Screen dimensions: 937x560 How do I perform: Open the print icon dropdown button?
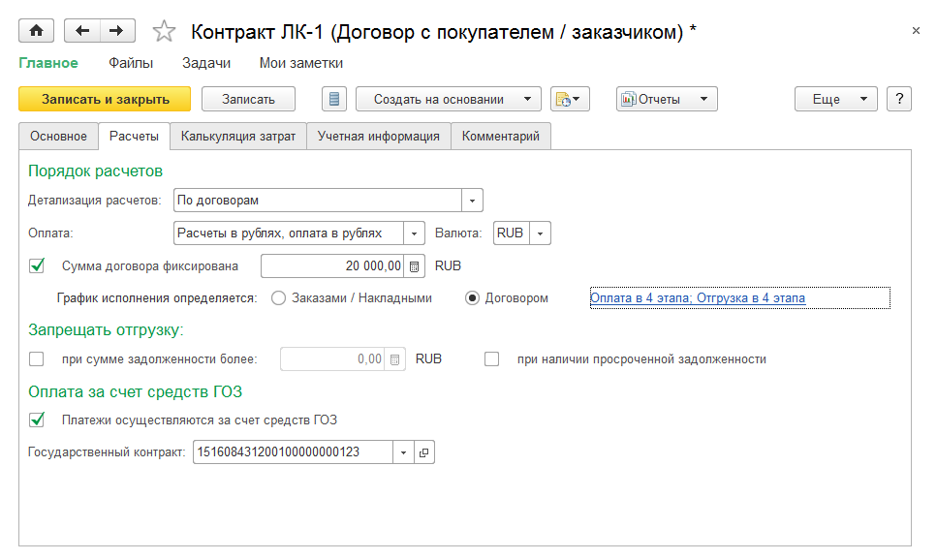[x=570, y=99]
